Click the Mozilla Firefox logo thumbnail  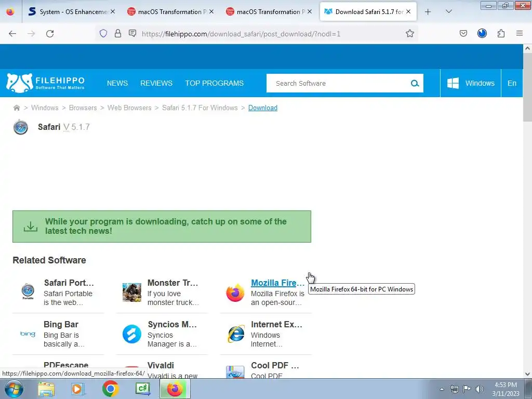tap(235, 292)
